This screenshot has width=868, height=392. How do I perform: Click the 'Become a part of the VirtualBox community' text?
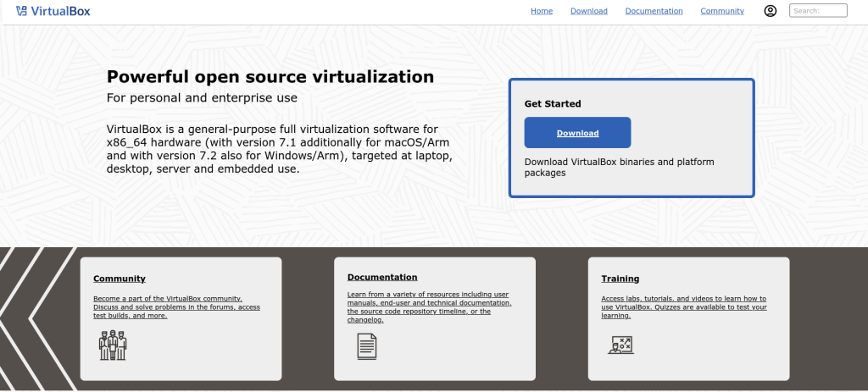[x=176, y=306]
